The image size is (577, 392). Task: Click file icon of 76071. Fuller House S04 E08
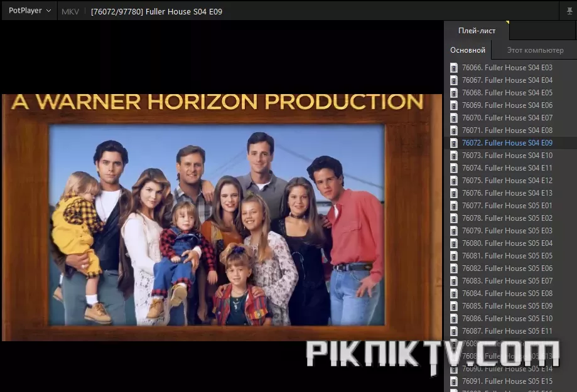coord(454,130)
